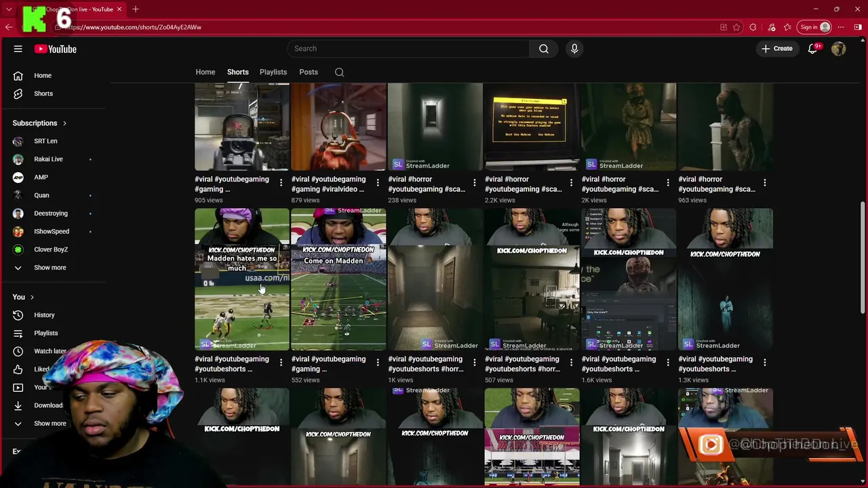Play the 'Come on Madden' short
This screenshot has height=488, width=868.
[x=338, y=279]
